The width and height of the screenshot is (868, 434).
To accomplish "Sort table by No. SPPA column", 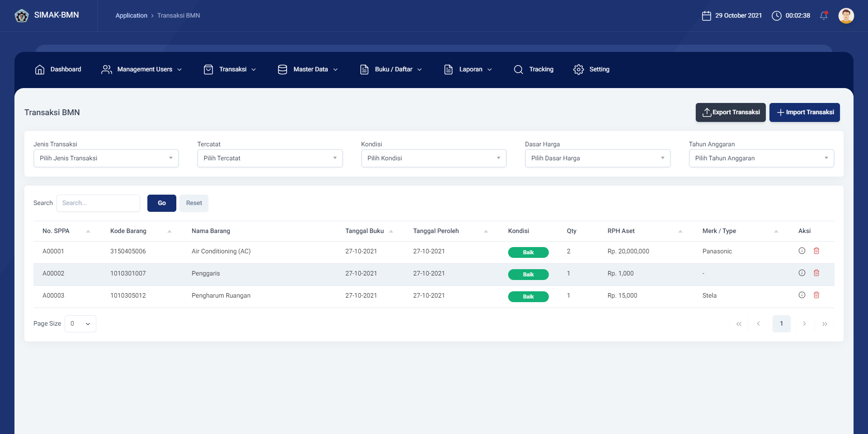I will pyautogui.click(x=88, y=231).
